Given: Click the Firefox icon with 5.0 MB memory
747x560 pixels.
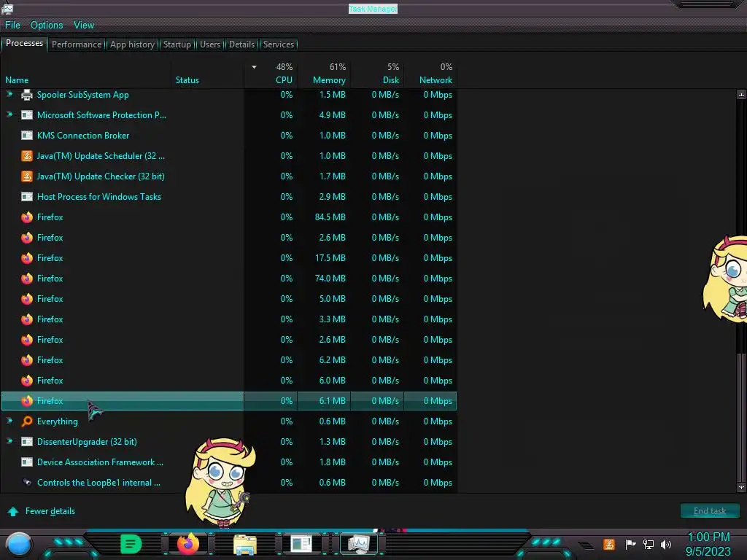Looking at the screenshot, I should (x=27, y=299).
